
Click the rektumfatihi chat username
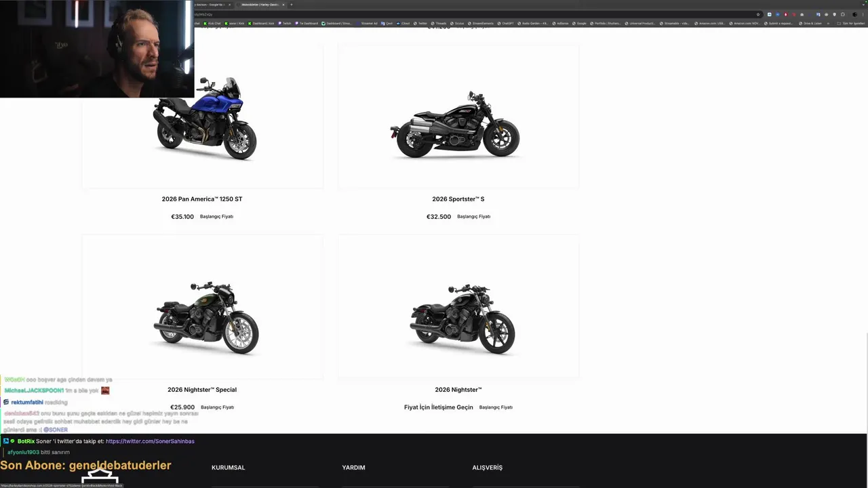27,403
